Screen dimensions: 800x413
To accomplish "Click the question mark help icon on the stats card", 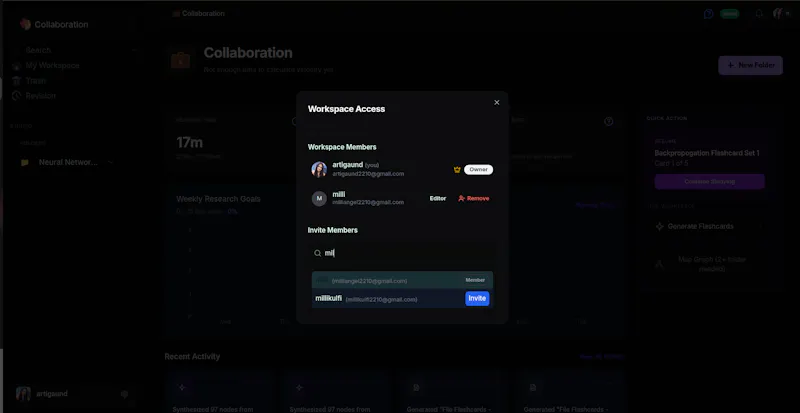I will click(x=608, y=122).
